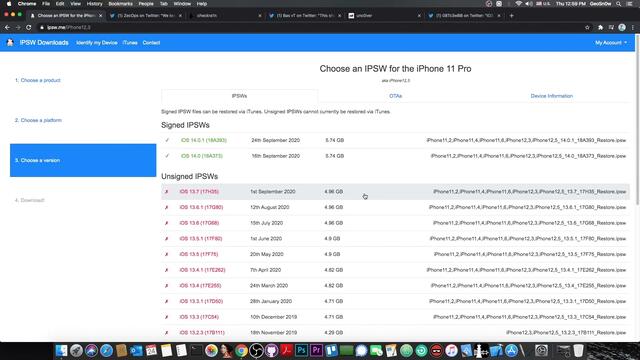
Task: Go to step 2 Choose a platform
Action: (38, 120)
